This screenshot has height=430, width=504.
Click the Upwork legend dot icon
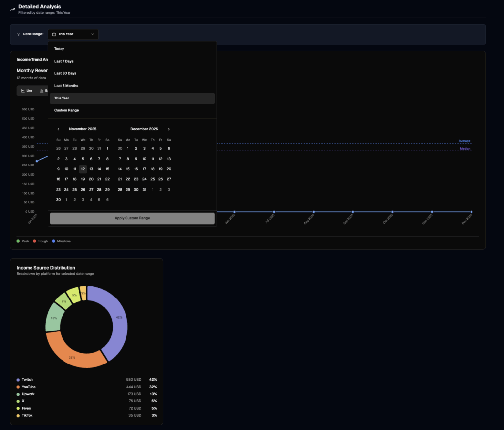coord(18,394)
